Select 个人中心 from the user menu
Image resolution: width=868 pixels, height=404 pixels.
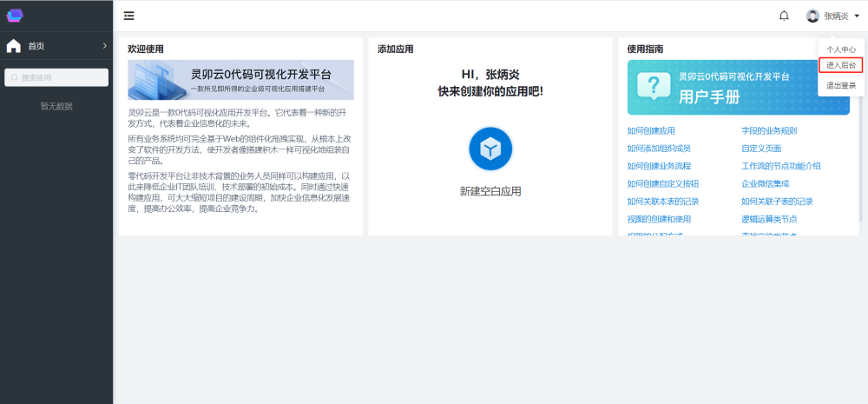pyautogui.click(x=840, y=50)
